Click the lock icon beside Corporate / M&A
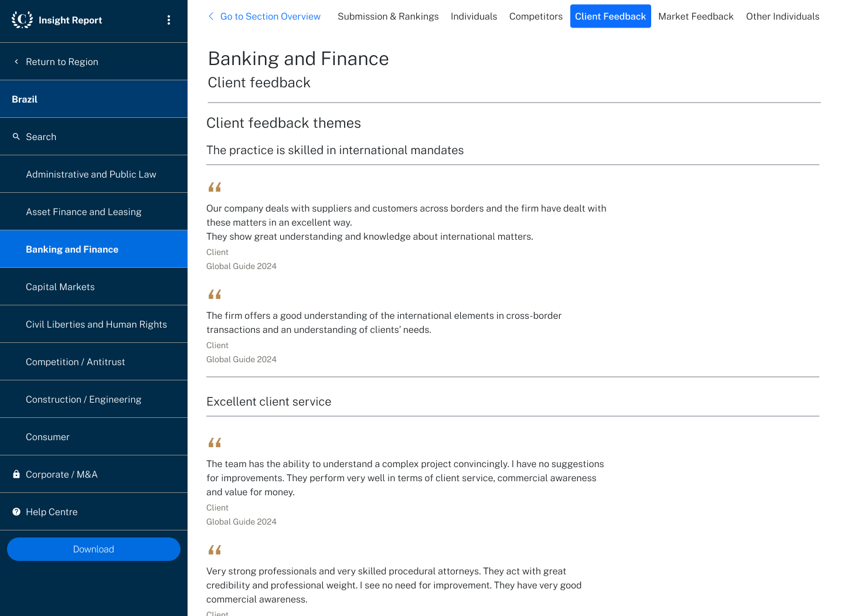Screen dimensions: 844x616 (x=16, y=474)
